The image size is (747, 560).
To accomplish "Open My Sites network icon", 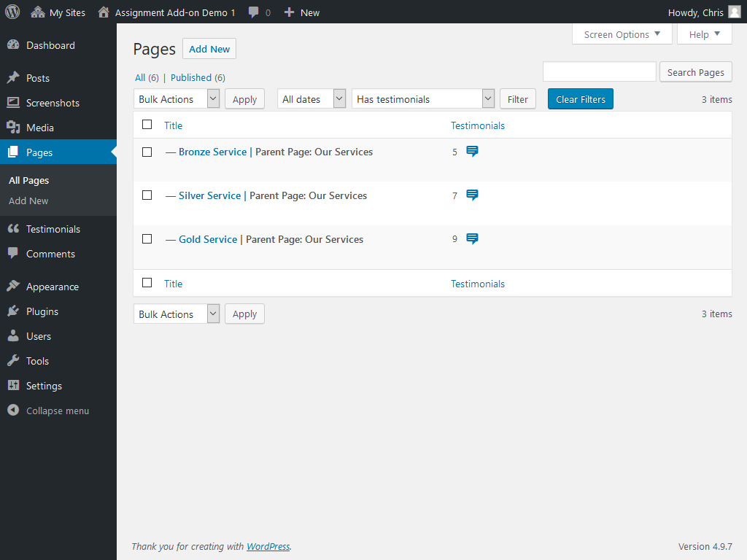I will (38, 12).
